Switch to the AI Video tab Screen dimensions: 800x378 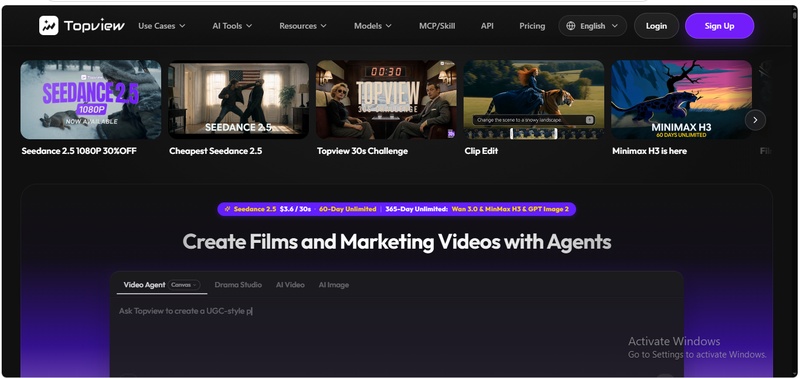point(290,285)
